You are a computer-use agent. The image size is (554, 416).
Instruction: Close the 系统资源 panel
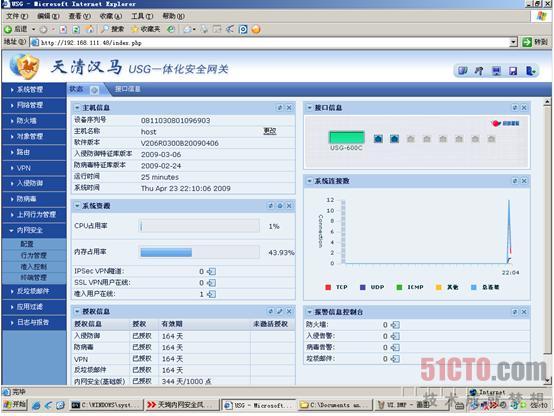[x=289, y=205]
